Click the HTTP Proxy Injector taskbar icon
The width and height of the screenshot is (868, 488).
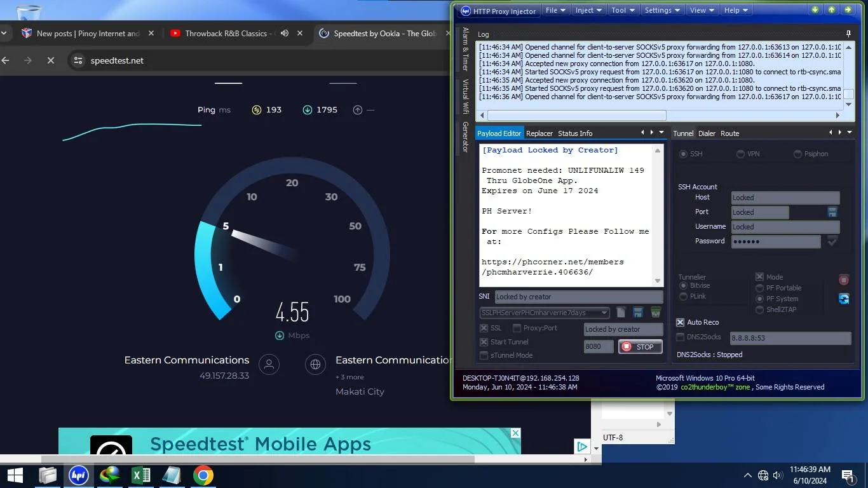coord(79,475)
